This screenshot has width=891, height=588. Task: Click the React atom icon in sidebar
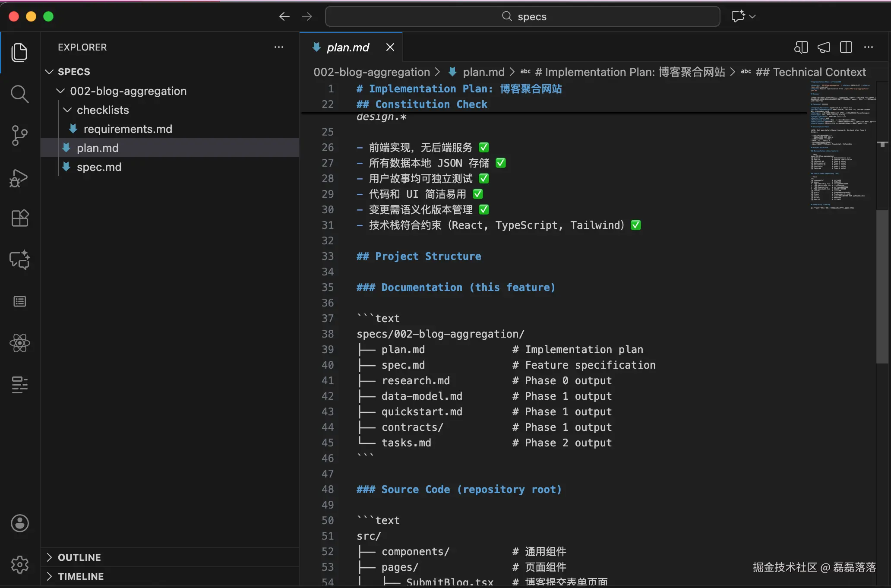(19, 343)
